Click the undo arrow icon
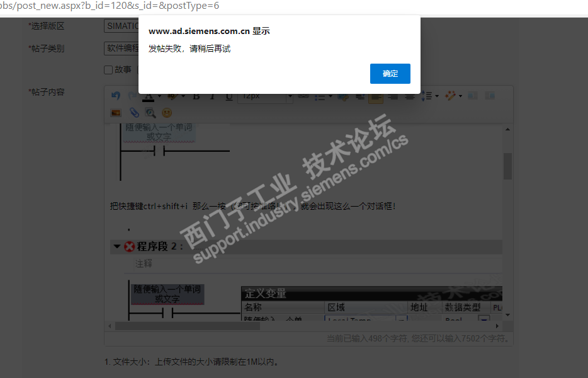Viewport: 588px width, 378px height. [x=116, y=96]
